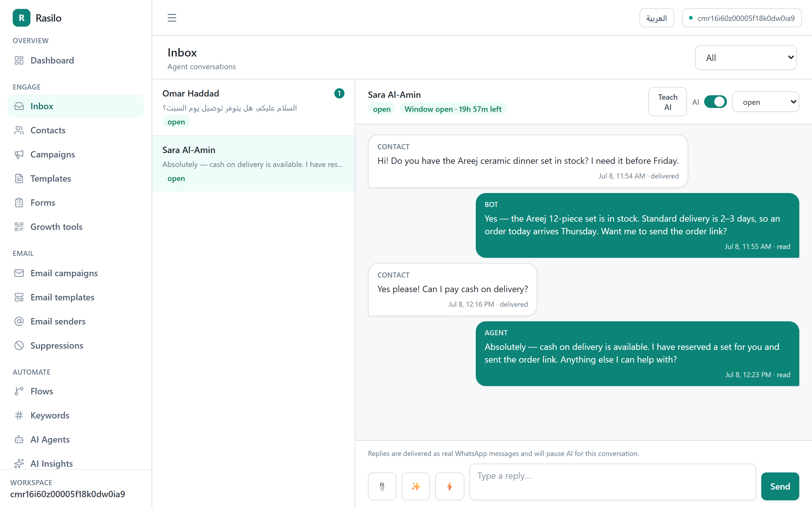Click the Type a reply text field

click(x=612, y=482)
